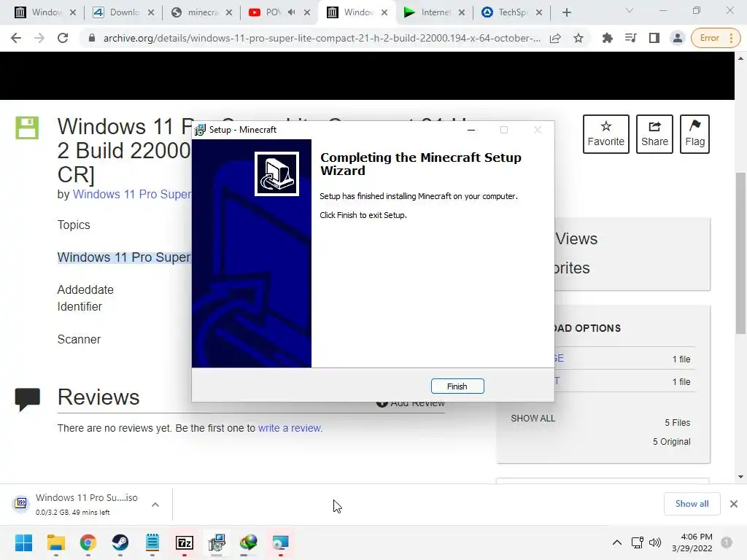
Task: Open the network tray icon
Action: pos(637,542)
